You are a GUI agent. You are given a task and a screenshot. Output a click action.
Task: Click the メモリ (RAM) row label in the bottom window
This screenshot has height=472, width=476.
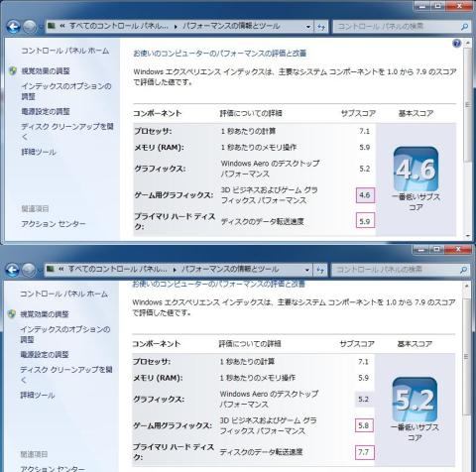pyautogui.click(x=158, y=378)
